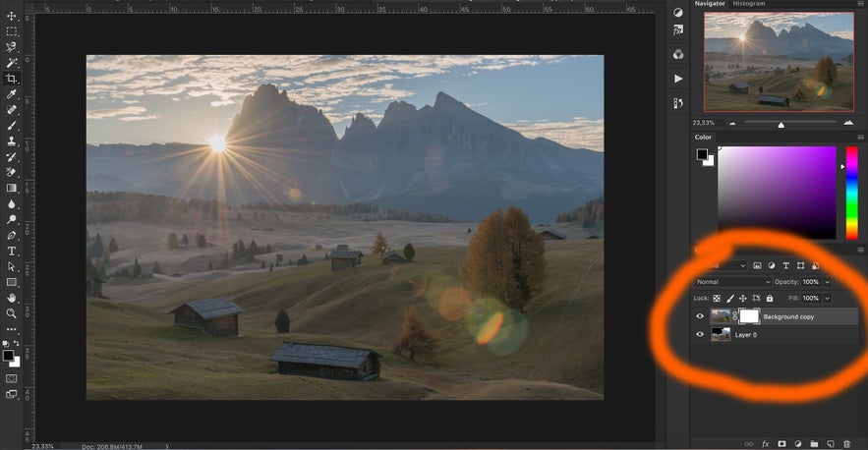Select the Lasso tool
Viewport: 868px width, 450px height.
click(x=11, y=47)
